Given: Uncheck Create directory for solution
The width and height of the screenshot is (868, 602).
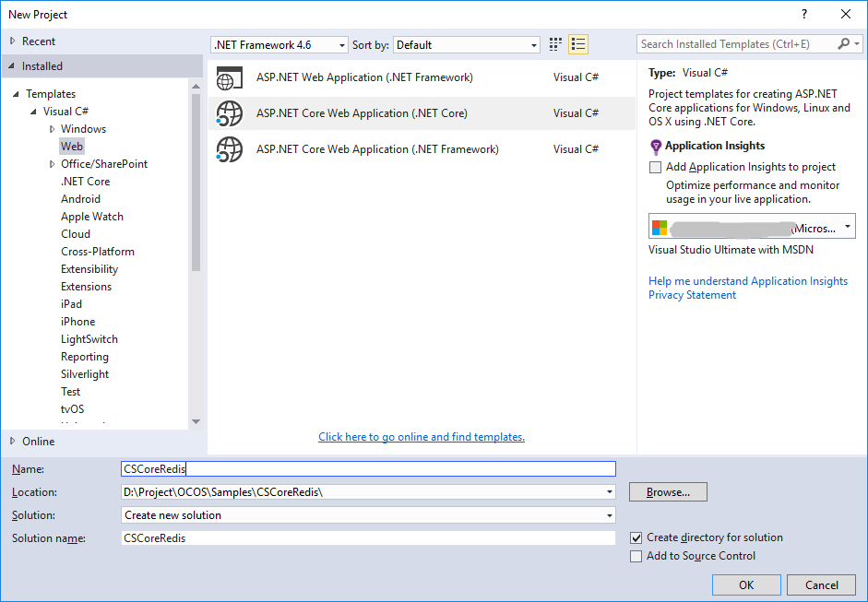Looking at the screenshot, I should pyautogui.click(x=636, y=537).
